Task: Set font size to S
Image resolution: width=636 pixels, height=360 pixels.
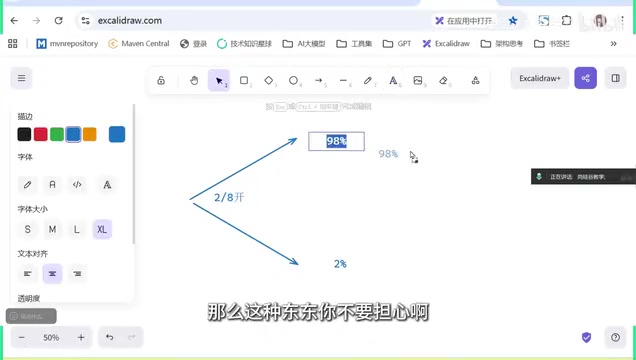Action: 27,229
